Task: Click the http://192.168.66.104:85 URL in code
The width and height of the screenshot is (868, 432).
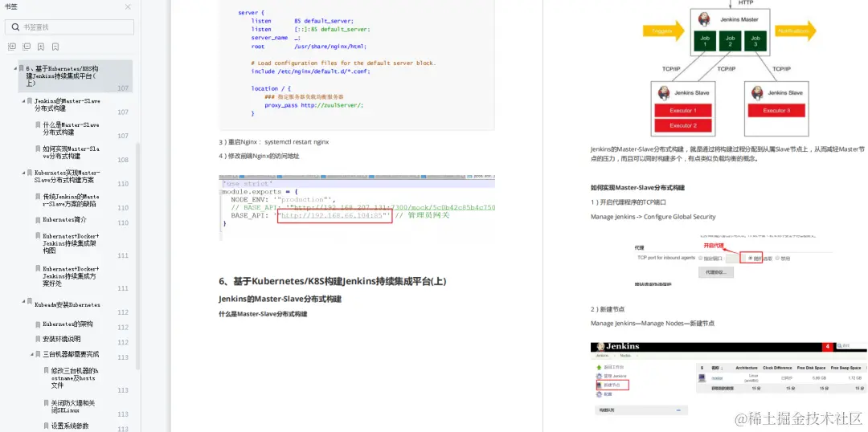Action: (x=332, y=216)
